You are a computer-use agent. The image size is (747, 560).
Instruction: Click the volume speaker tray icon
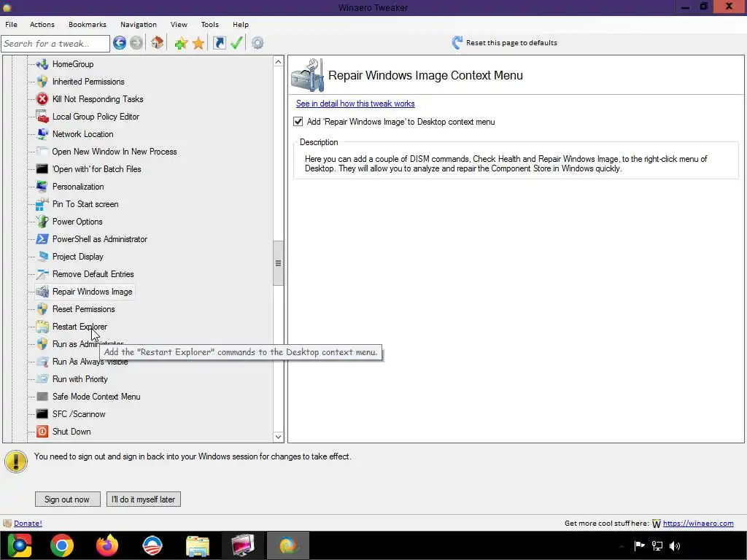coord(675,545)
